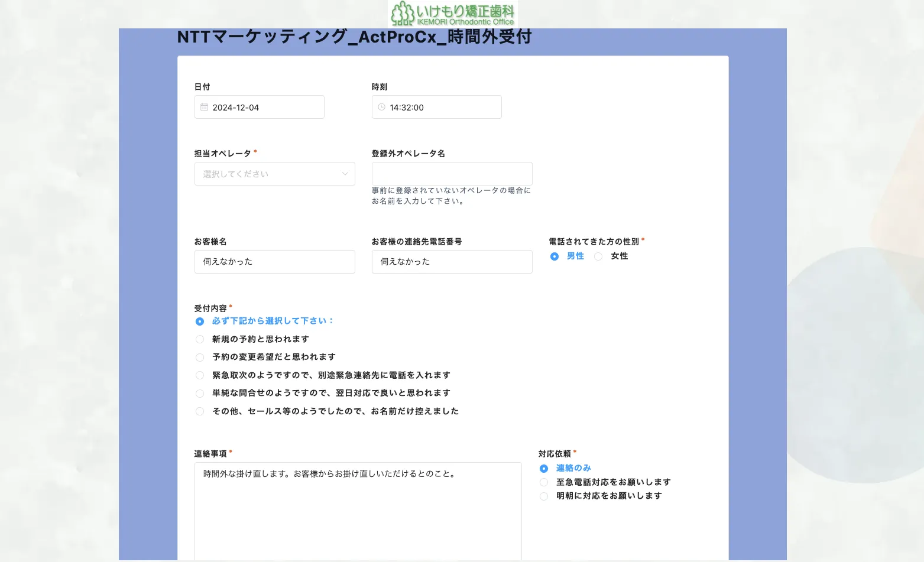Click the 連絡事項 text area
The height and width of the screenshot is (562, 924).
pyautogui.click(x=358, y=511)
